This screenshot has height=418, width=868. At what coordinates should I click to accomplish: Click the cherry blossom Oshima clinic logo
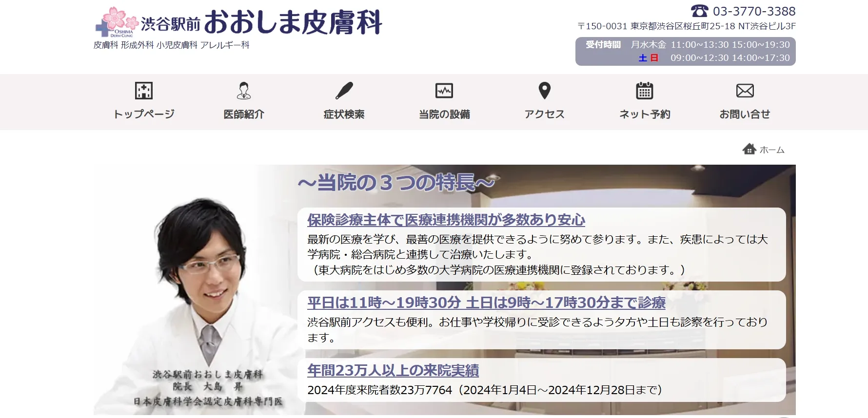(x=117, y=22)
